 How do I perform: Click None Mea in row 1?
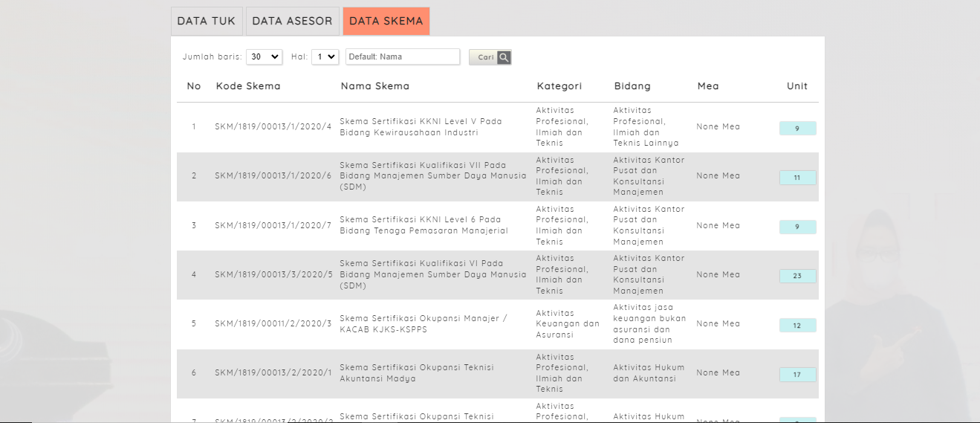point(718,126)
